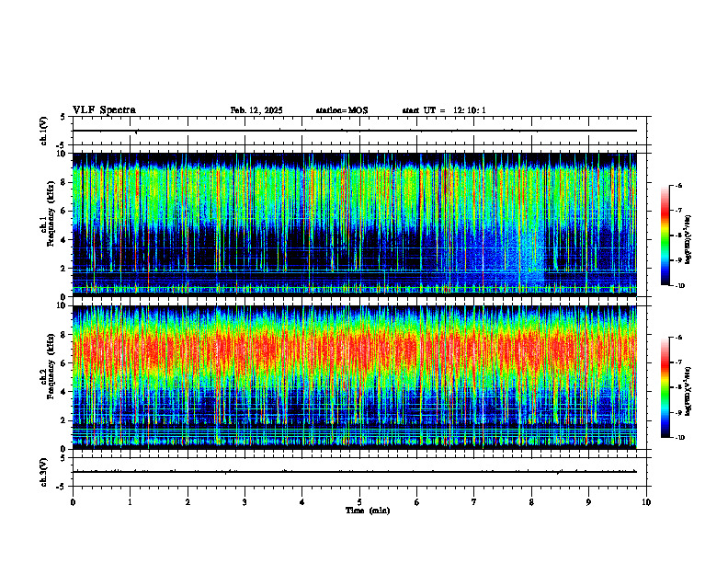Click the "5" minute tick label
This screenshot has width=728, height=563.
pyautogui.click(x=359, y=502)
